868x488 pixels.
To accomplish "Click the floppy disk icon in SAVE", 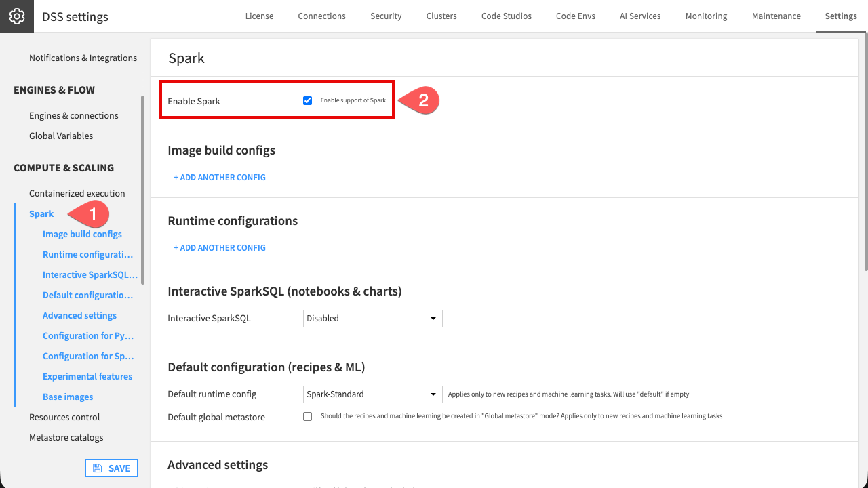I will (98, 468).
